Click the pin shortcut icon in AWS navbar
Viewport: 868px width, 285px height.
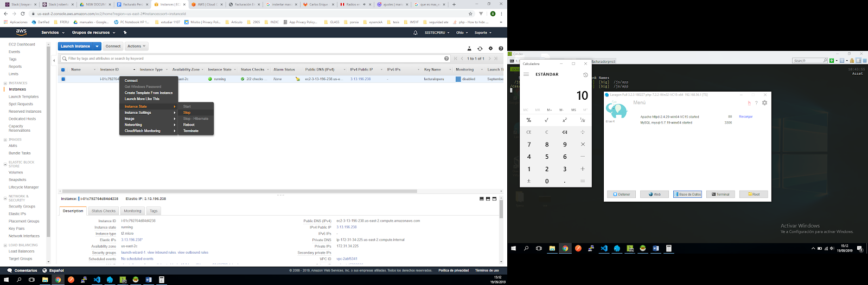[x=125, y=33]
